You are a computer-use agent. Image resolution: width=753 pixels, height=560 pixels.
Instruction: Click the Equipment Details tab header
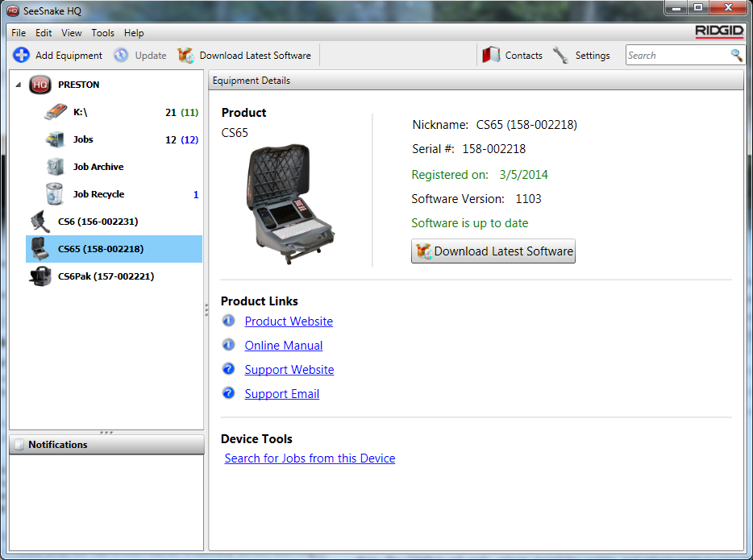pos(252,81)
